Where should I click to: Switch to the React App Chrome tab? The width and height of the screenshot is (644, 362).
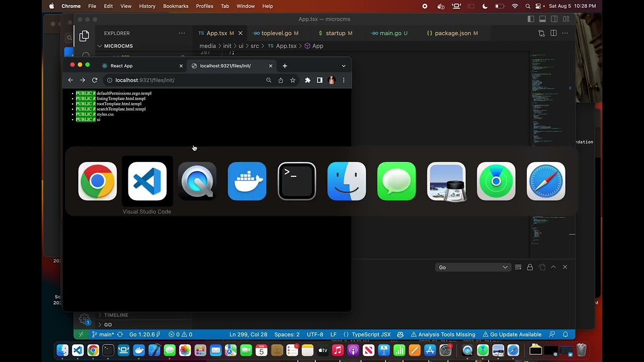142,66
